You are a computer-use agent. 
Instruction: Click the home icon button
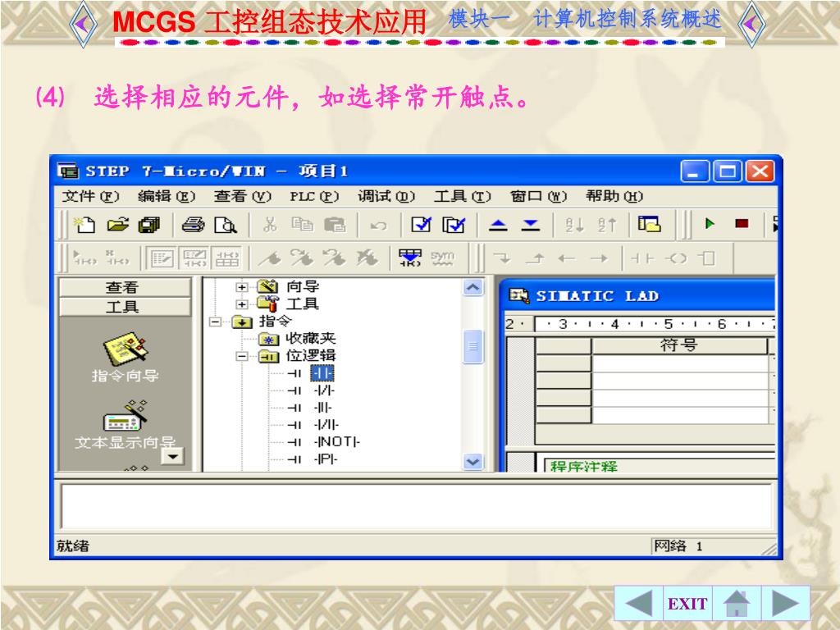point(737,604)
